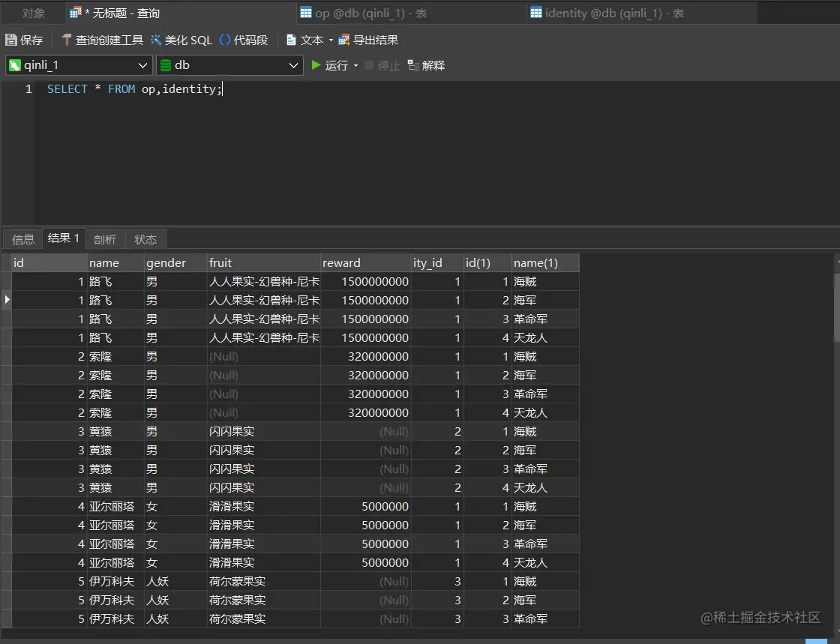Click the name column header
Viewport: 840px width, 644px height.
point(115,263)
